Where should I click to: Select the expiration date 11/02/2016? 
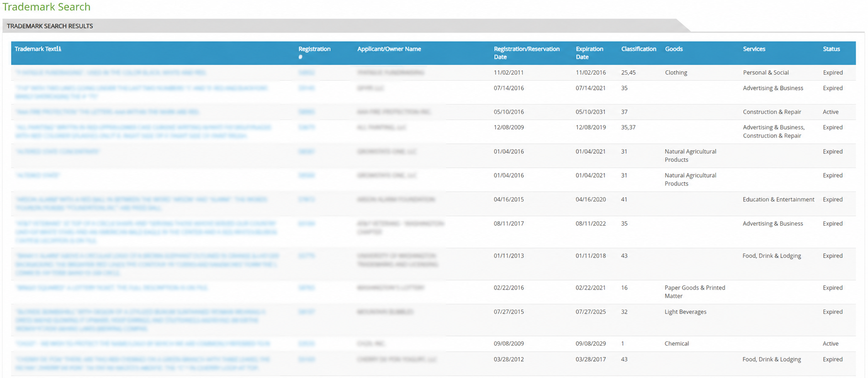click(x=591, y=73)
